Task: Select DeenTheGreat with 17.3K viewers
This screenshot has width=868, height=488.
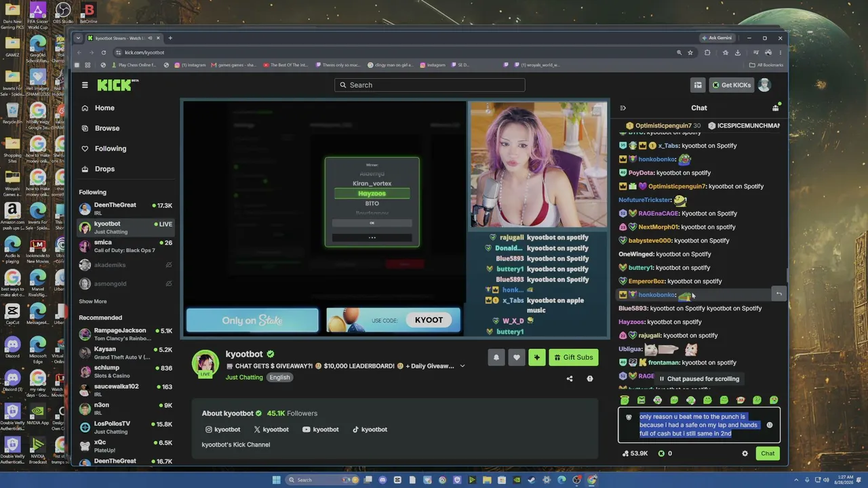Action: 126,209
